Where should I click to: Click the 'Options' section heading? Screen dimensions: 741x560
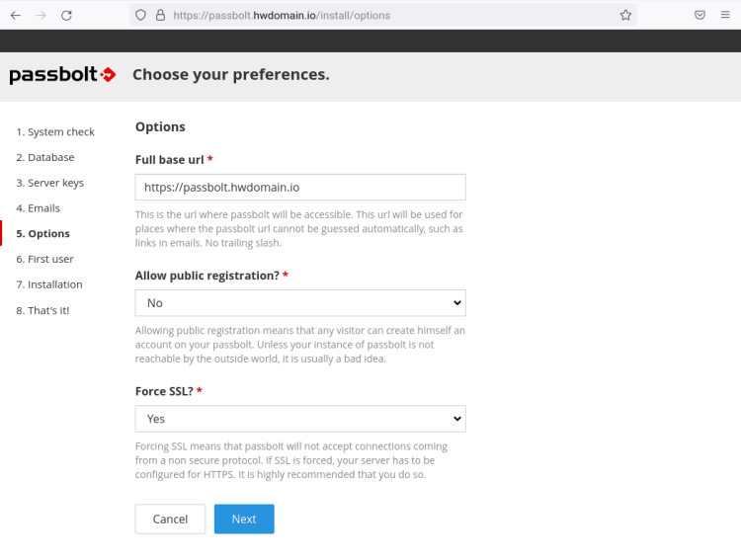click(160, 127)
